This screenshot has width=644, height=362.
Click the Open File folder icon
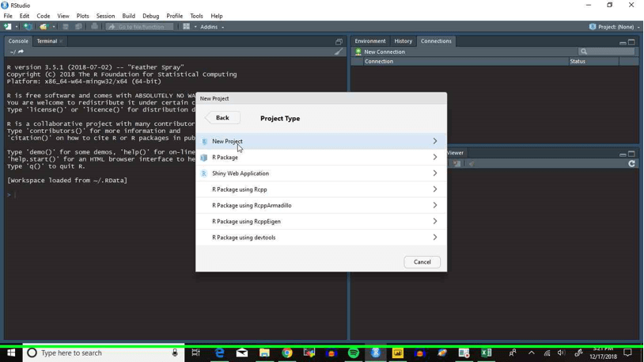(x=44, y=27)
